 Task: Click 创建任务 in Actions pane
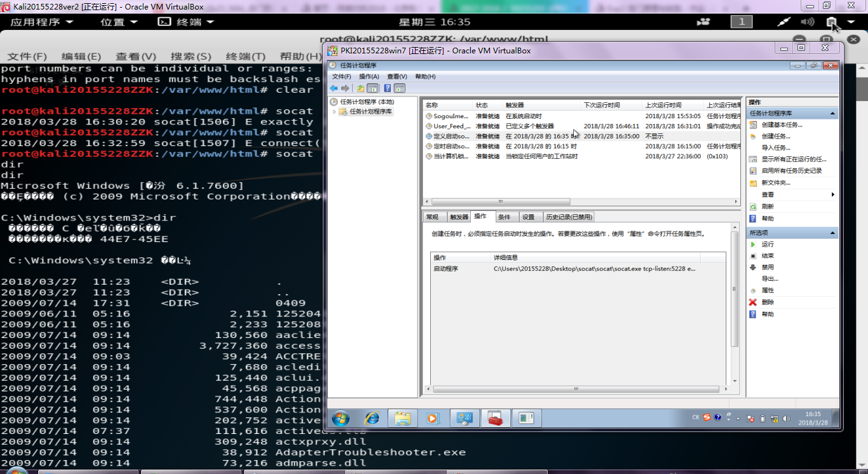pos(776,136)
